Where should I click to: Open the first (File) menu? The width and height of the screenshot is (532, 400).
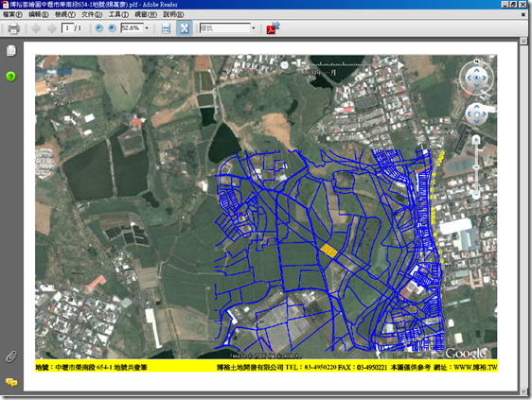click(x=12, y=14)
